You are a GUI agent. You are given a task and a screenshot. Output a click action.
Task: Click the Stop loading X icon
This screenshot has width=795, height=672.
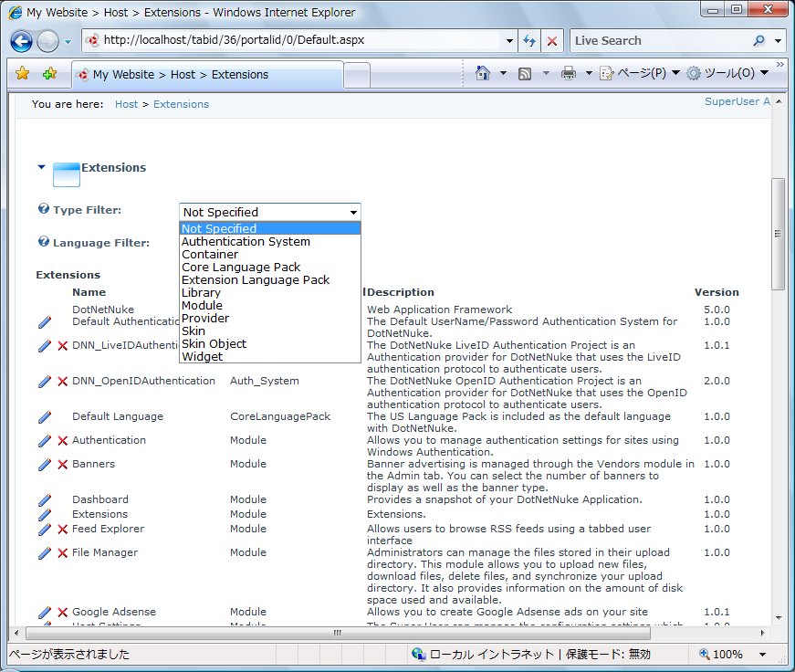[552, 40]
